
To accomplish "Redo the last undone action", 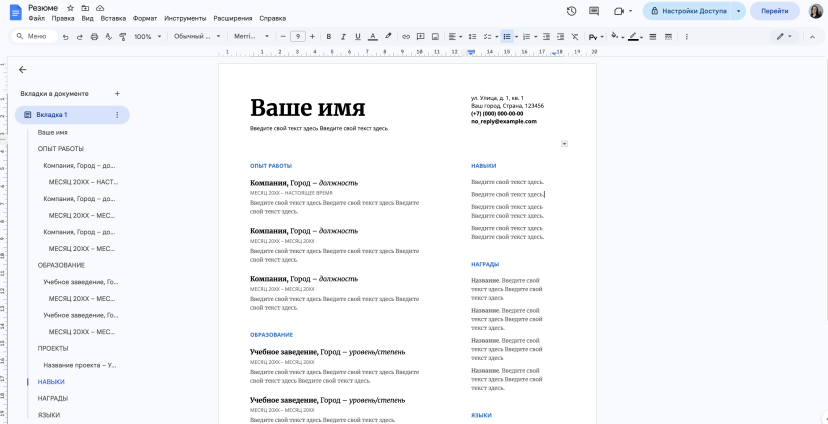I will tap(80, 36).
